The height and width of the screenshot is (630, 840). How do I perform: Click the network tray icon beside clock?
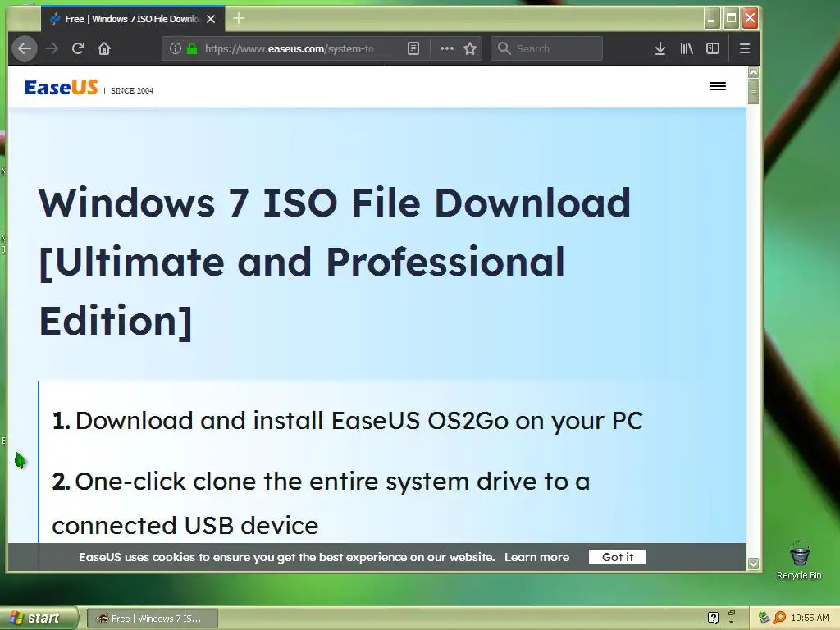(765, 618)
